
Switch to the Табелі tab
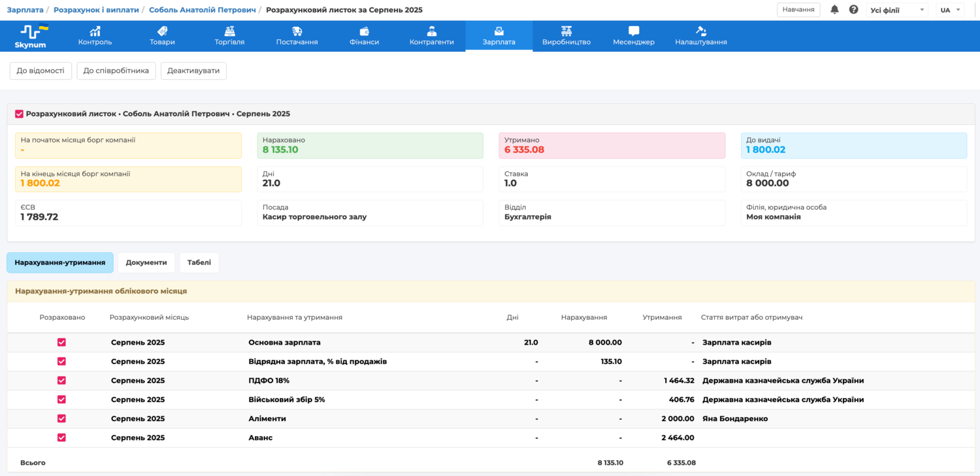(199, 262)
